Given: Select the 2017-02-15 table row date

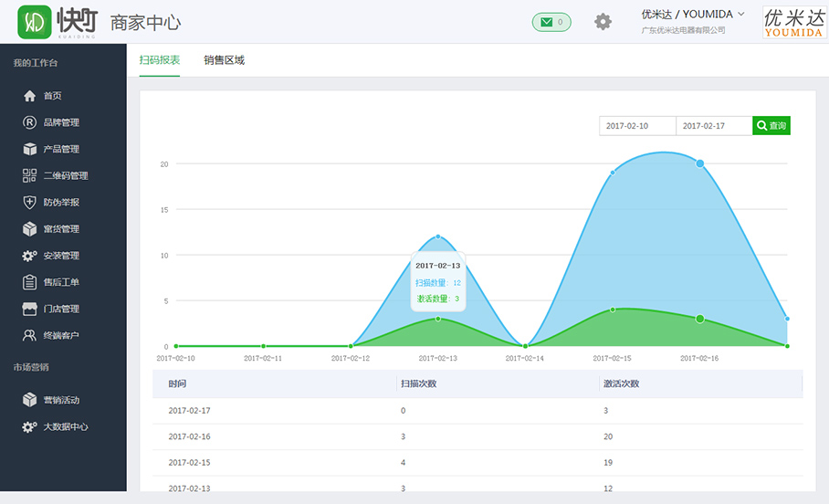Looking at the screenshot, I should point(189,463).
